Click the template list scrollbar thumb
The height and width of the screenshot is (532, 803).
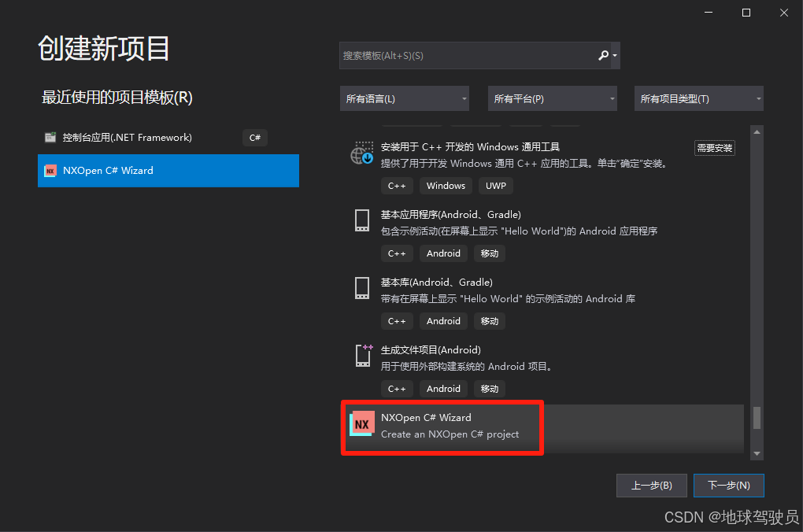[x=757, y=417]
